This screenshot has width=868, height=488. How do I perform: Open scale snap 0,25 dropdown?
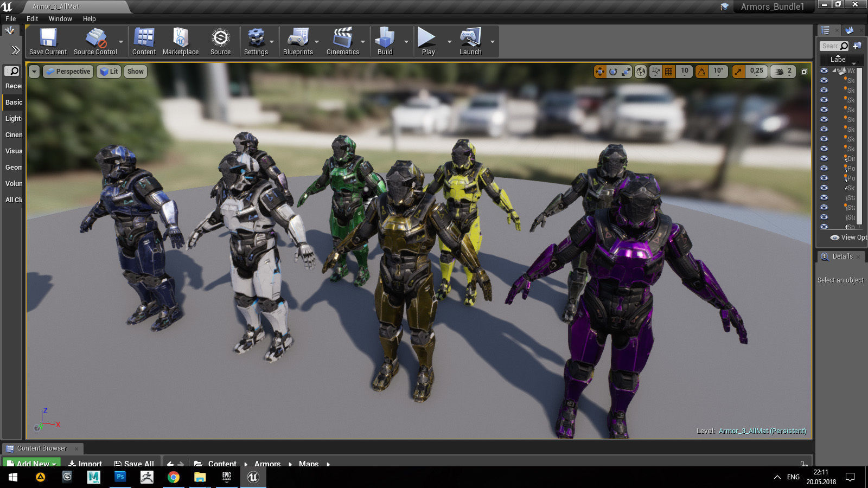(756, 72)
